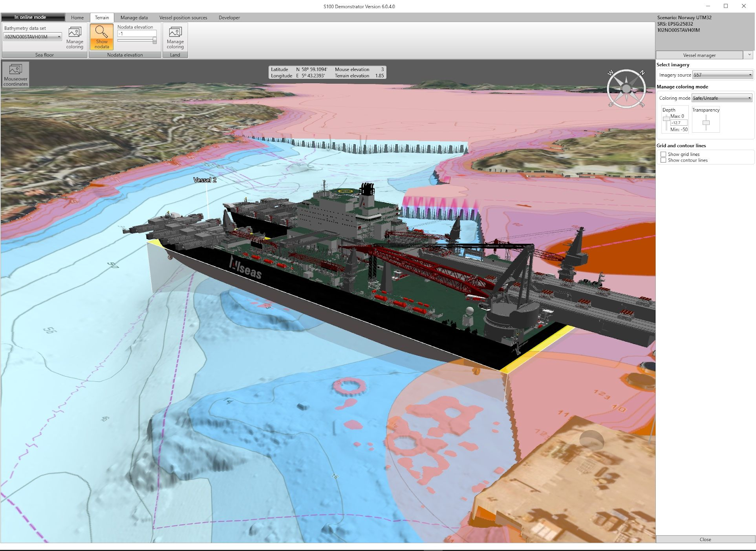Open the Manage data tab
The height and width of the screenshot is (551, 756).
coord(134,17)
